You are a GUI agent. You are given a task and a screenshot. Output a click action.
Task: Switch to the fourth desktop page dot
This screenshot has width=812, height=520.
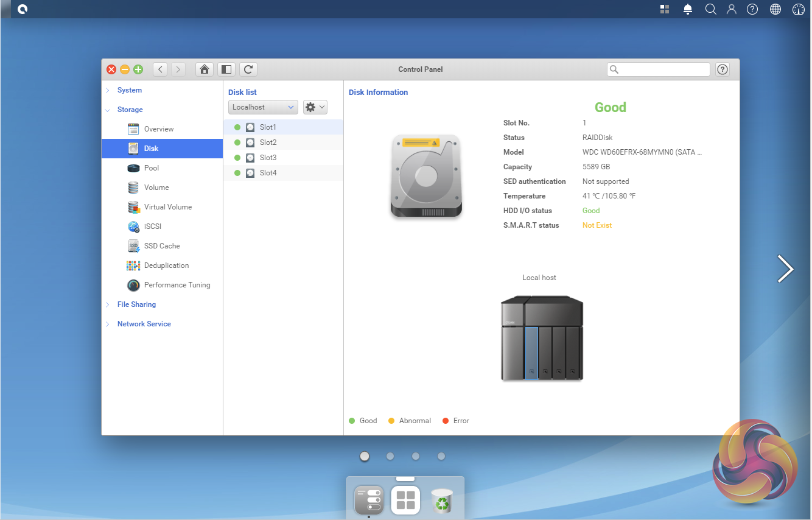coord(441,456)
